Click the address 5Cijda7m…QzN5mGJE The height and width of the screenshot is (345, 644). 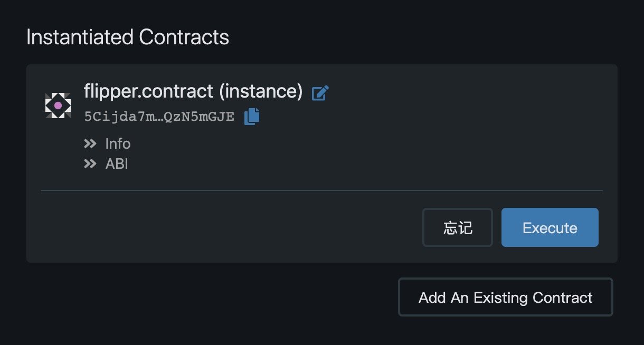159,117
